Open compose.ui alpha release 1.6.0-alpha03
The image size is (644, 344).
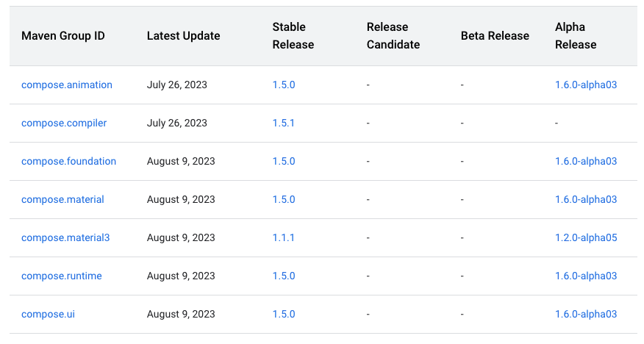pos(586,314)
